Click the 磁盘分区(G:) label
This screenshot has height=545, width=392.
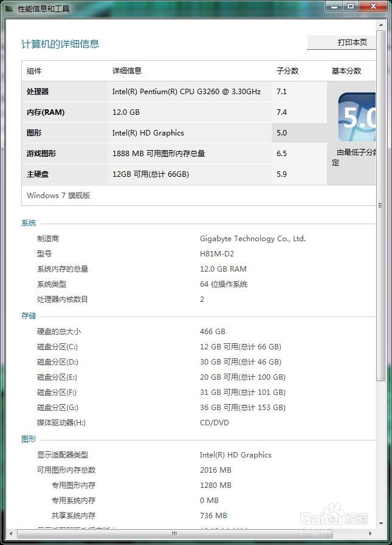click(x=58, y=408)
